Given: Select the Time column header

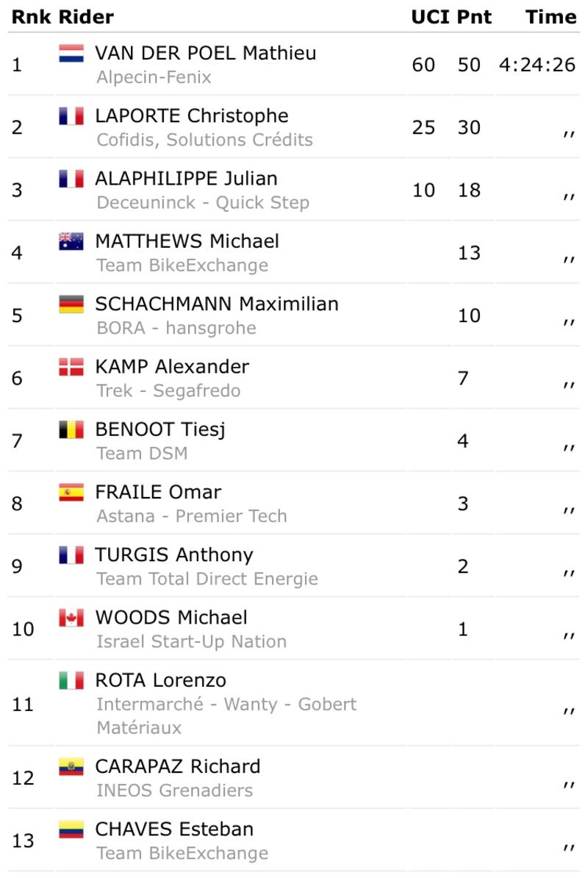Looking at the screenshot, I should click(551, 17).
